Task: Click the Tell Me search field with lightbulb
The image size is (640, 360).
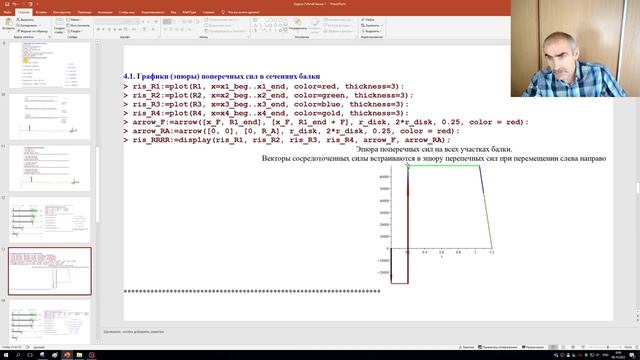Action: click(x=241, y=12)
